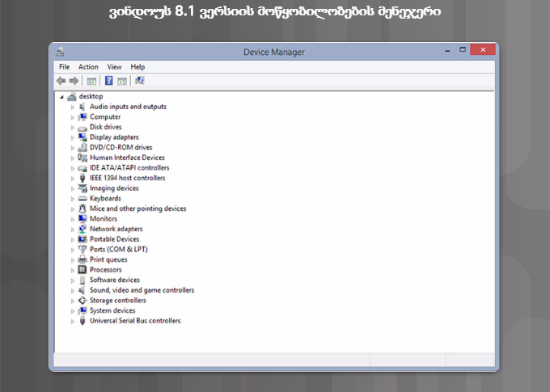
Task: Click the Scan for hardware changes icon
Action: click(x=140, y=81)
